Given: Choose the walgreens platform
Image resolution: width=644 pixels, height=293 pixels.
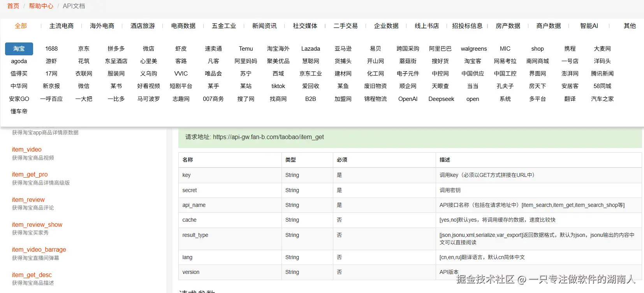Looking at the screenshot, I should pos(474,49).
